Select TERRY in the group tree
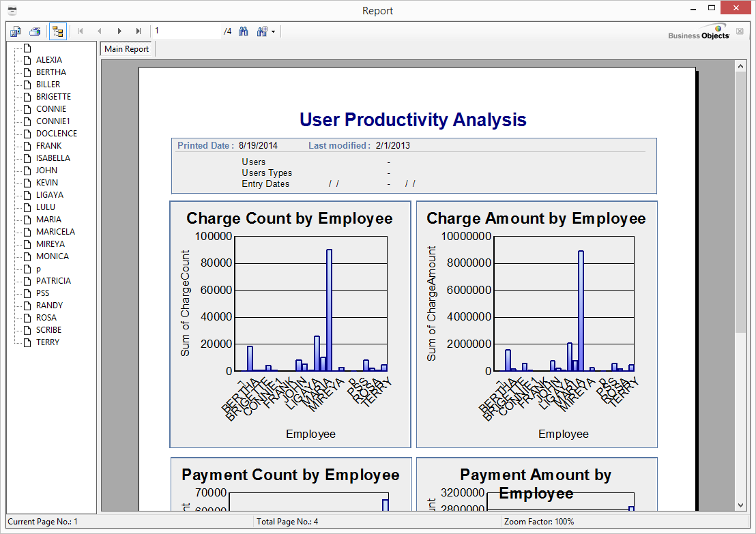The height and width of the screenshot is (534, 756). tap(47, 342)
